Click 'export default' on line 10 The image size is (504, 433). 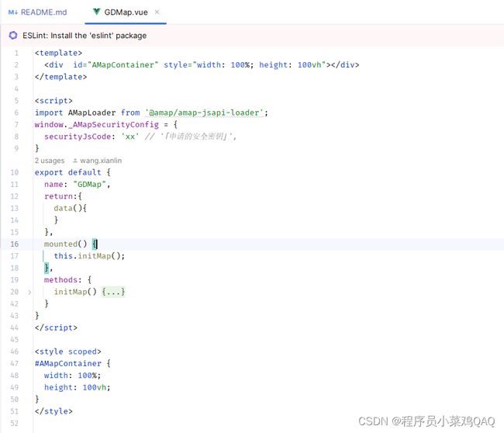click(x=67, y=172)
